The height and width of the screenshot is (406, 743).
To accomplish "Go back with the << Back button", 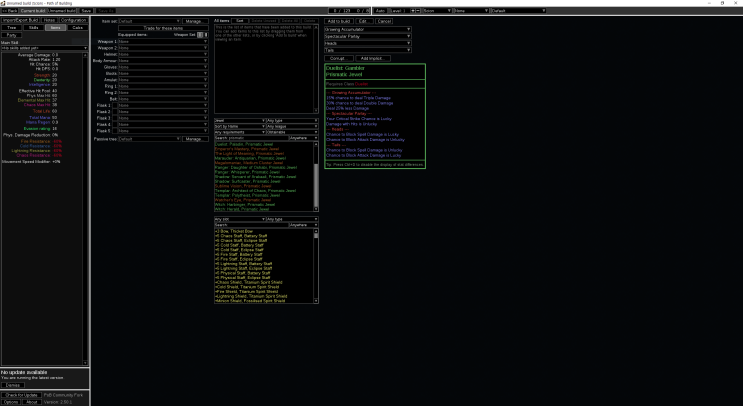I will click(9, 10).
